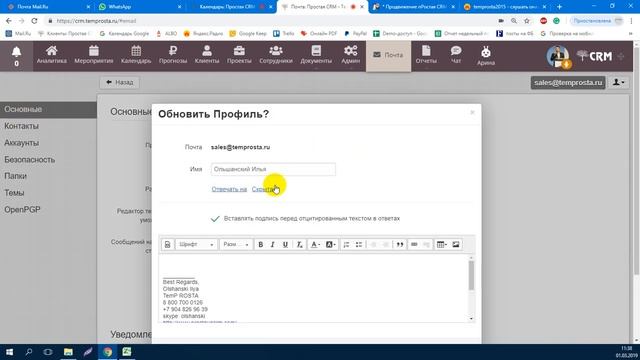Open the Шрифт font dropdown
The image size is (640, 360).
(196, 244)
